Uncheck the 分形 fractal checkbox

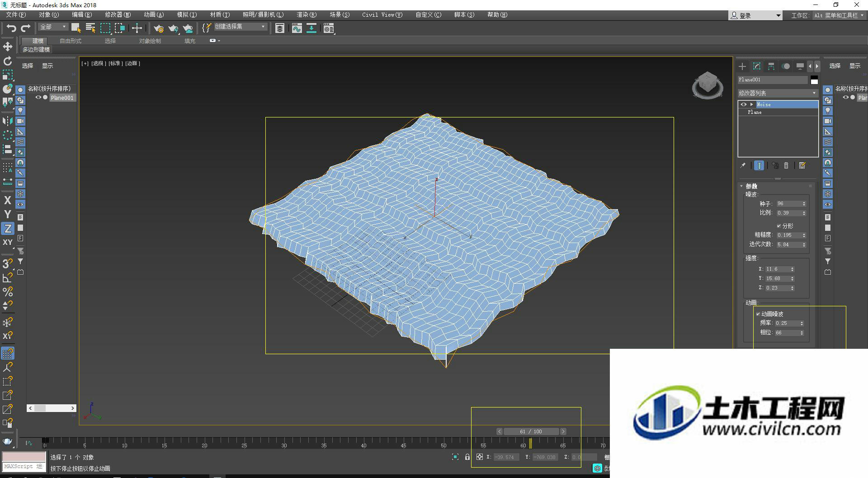[779, 226]
